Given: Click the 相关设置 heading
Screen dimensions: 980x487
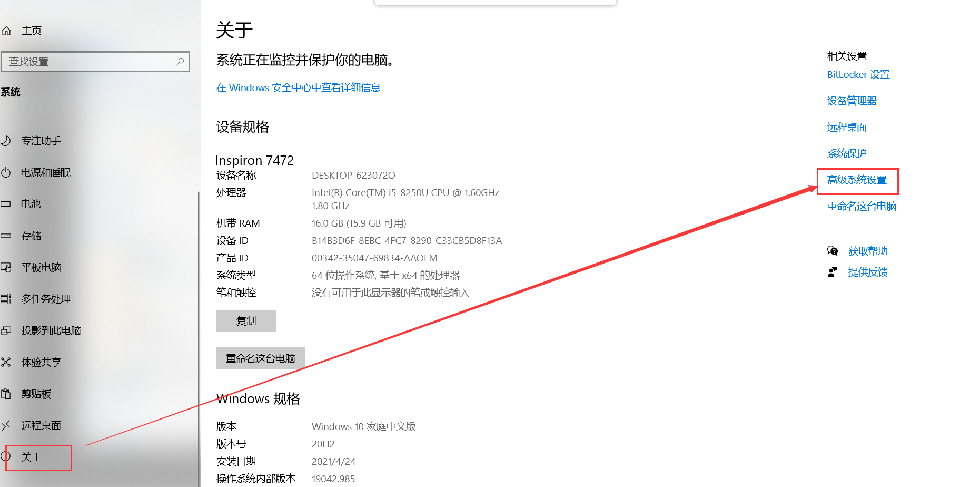Looking at the screenshot, I should pos(847,56).
